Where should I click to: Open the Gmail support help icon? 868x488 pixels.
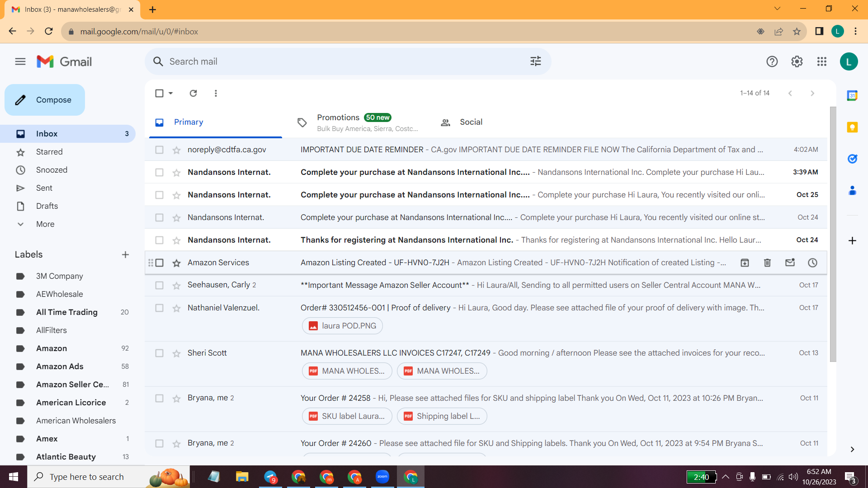point(772,61)
